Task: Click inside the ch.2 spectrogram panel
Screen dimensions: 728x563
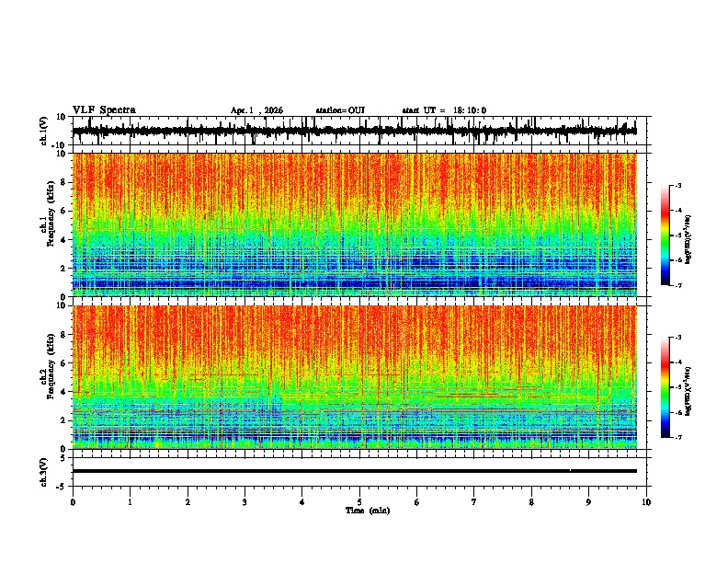Action: 355,377
